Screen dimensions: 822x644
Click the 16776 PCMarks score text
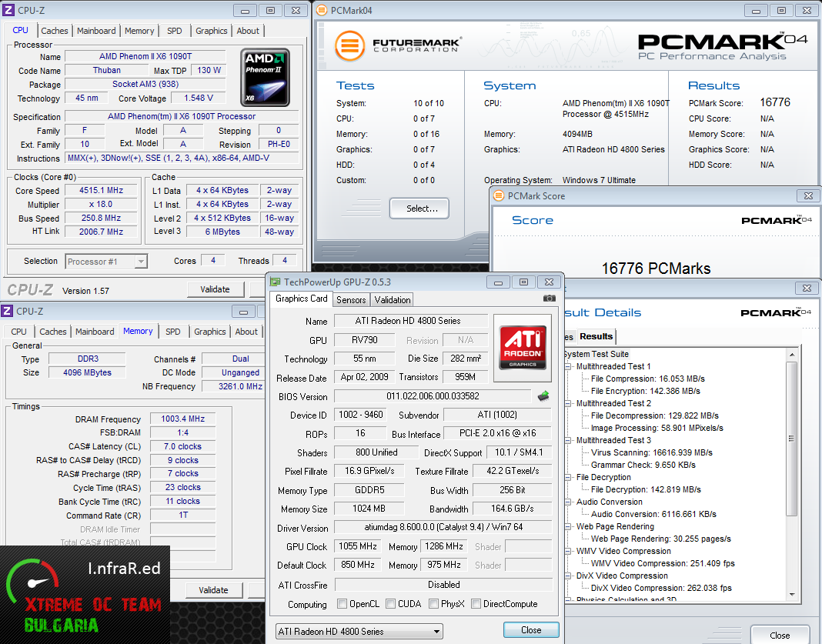click(656, 269)
